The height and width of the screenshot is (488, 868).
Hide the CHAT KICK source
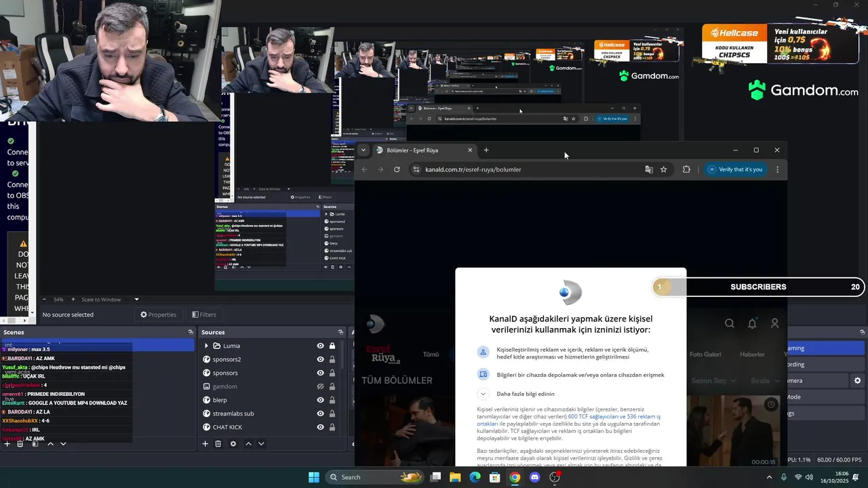pyautogui.click(x=320, y=427)
